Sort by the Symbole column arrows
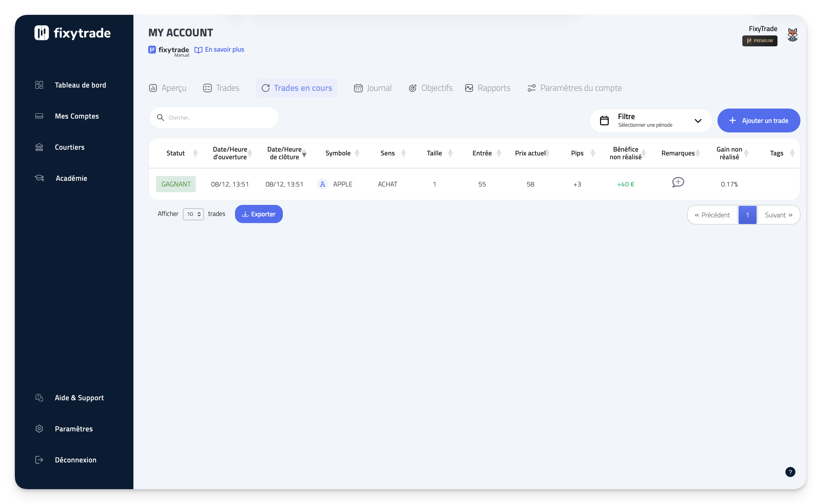Image resolution: width=821 pixels, height=504 pixels. point(357,153)
